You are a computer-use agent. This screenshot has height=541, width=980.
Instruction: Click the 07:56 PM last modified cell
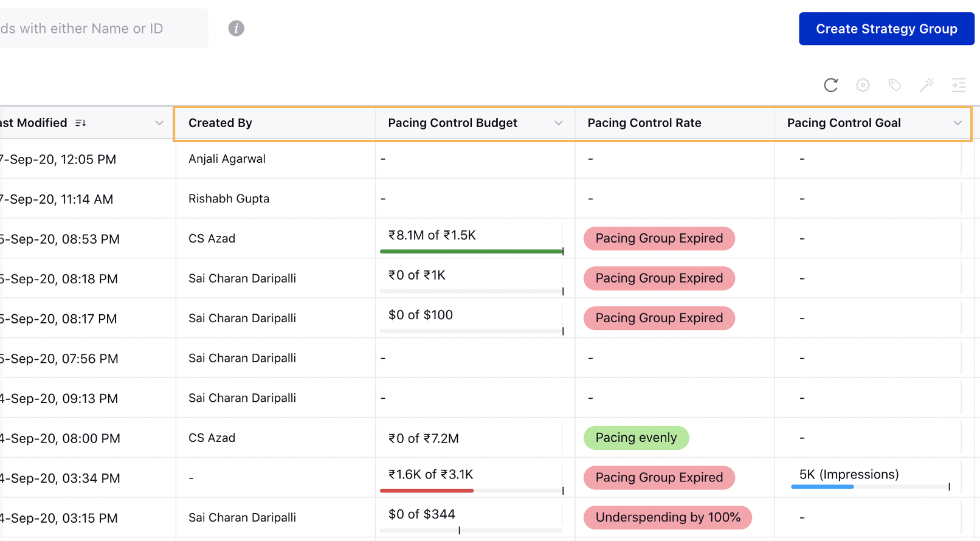88,358
